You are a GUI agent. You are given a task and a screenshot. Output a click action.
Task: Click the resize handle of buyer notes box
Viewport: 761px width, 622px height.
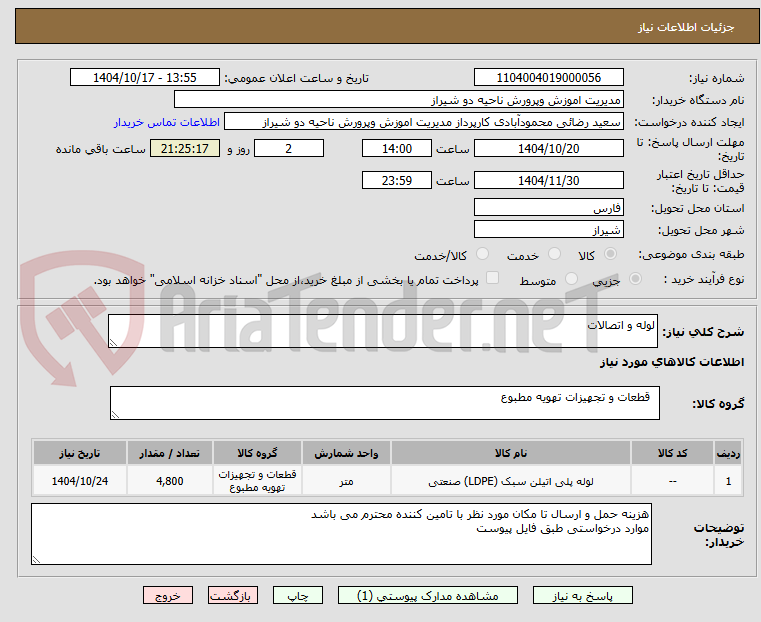(x=36, y=559)
